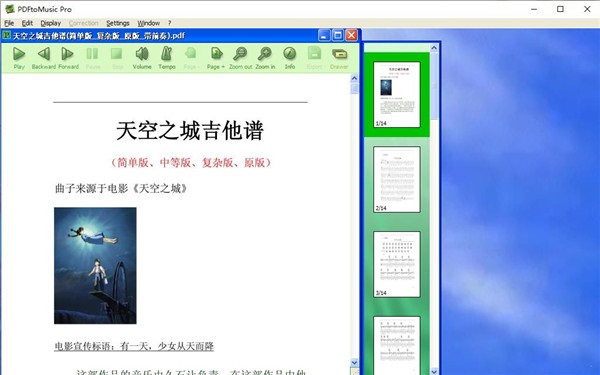Open the Tempo metronome tool
Image resolution: width=600 pixels, height=375 pixels.
tap(167, 58)
